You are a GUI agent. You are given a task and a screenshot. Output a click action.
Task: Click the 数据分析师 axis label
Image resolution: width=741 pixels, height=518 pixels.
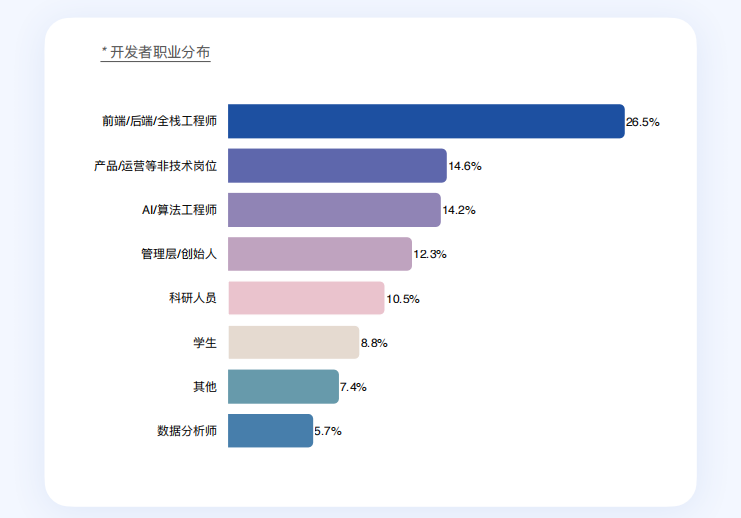tap(186, 431)
